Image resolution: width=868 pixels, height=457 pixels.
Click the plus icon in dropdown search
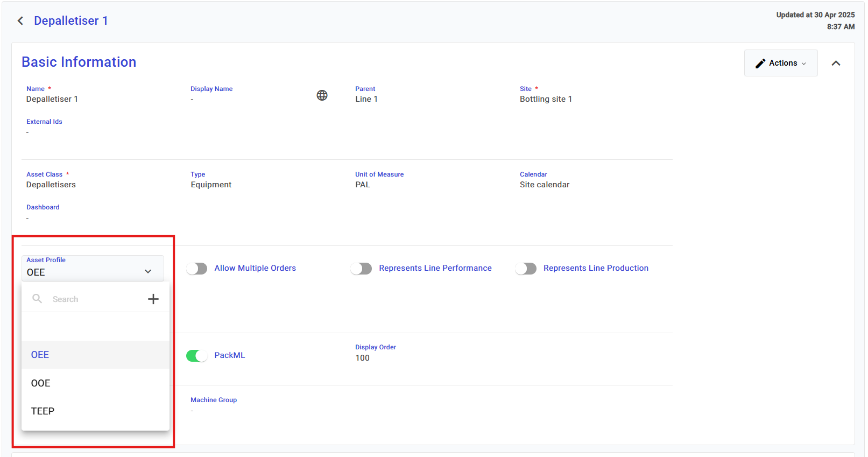[153, 299]
